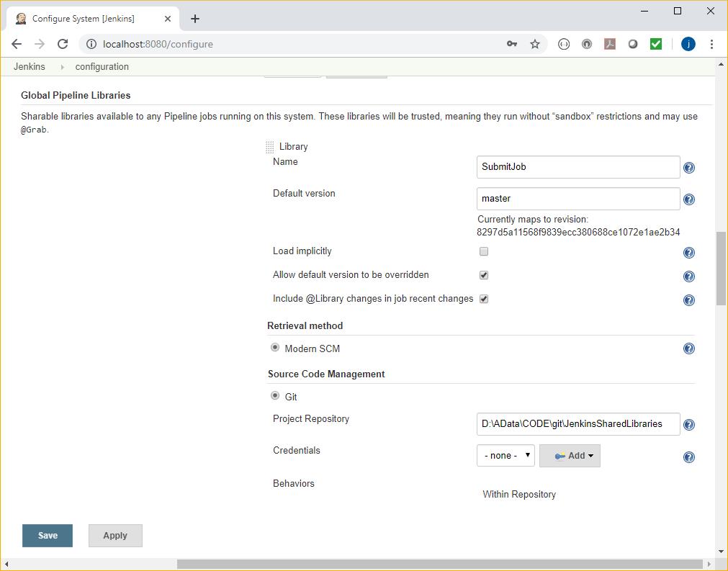Click the PDF extension icon in toolbar
728x571 pixels.
click(610, 44)
